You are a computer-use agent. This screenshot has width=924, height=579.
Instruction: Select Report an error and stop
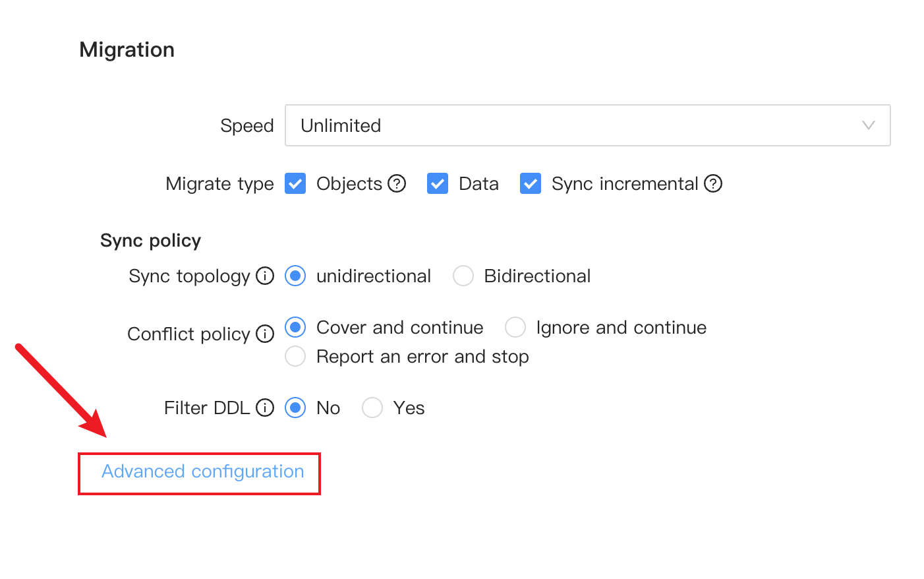[295, 356]
